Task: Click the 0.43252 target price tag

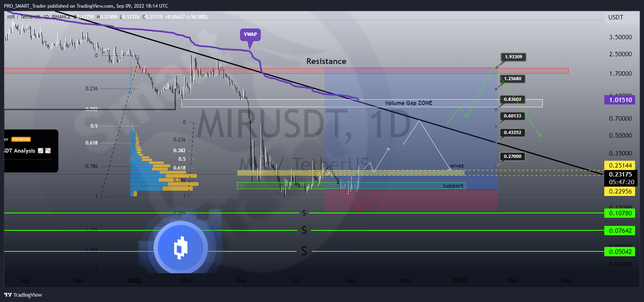Action: click(x=512, y=132)
